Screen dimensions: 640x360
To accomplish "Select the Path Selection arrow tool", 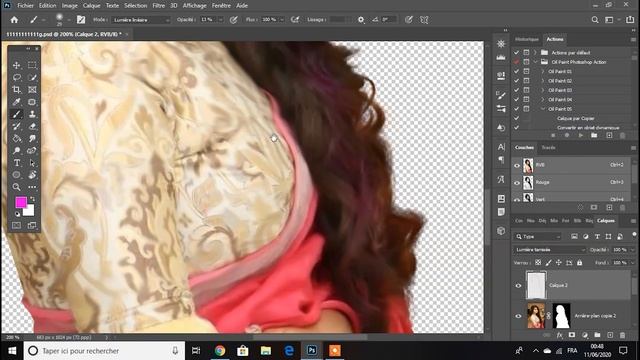I will coord(32,163).
